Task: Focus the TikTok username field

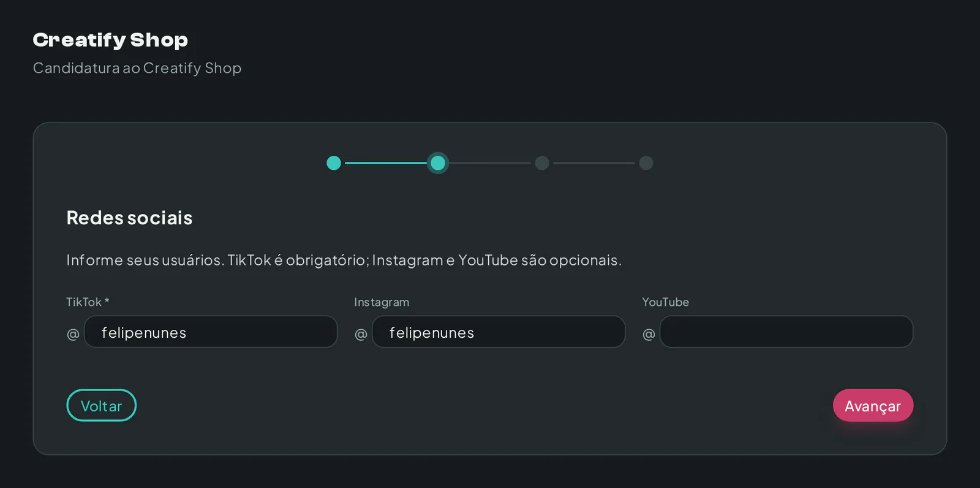Action: 211,332
